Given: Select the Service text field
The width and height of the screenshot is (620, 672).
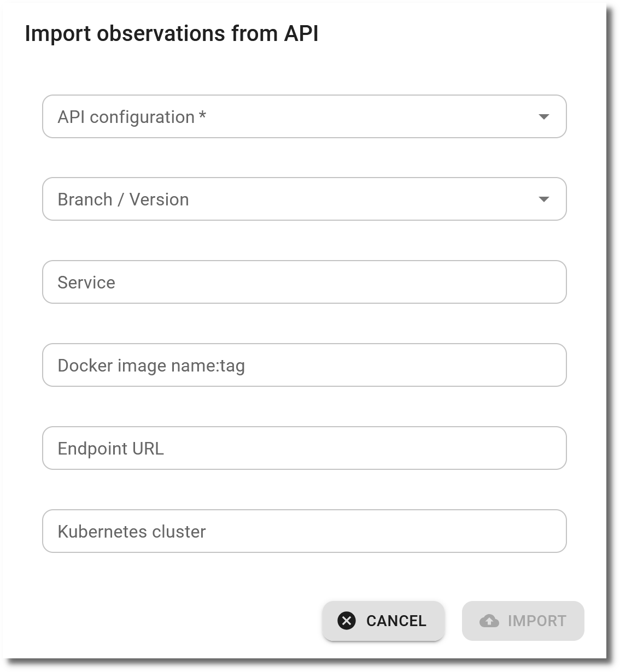Looking at the screenshot, I should (x=304, y=282).
